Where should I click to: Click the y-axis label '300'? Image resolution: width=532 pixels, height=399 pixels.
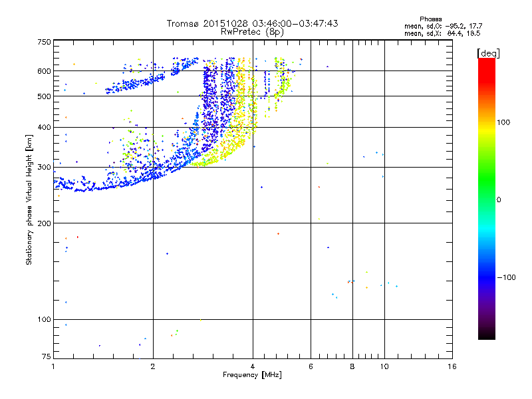44,167
